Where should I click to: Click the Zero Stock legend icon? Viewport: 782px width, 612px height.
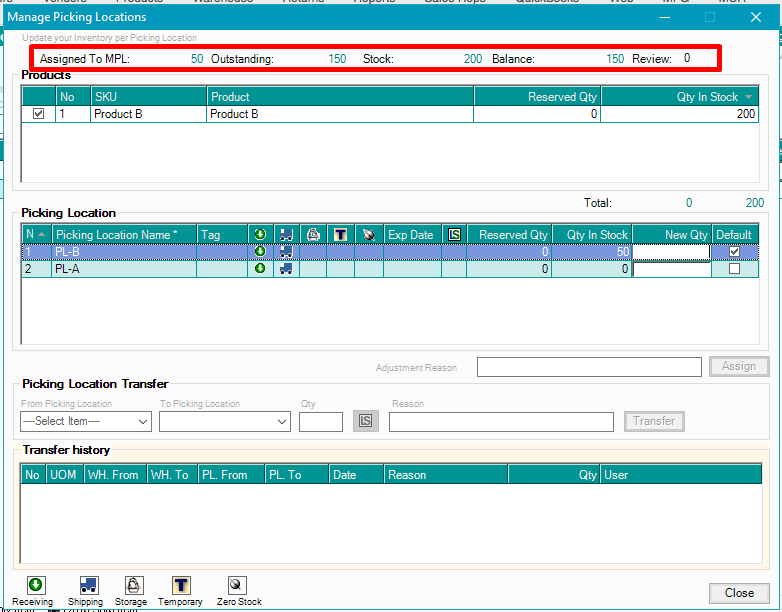click(238, 585)
